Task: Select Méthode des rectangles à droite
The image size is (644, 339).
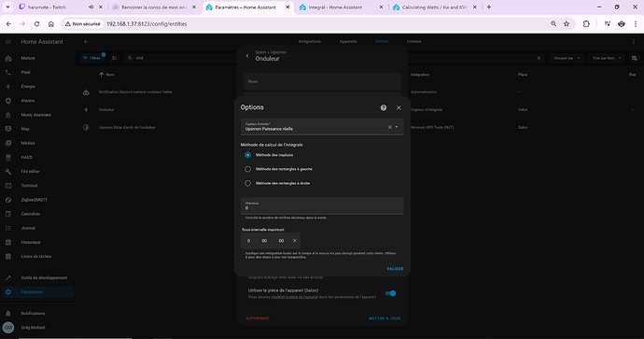Action: [x=247, y=183]
